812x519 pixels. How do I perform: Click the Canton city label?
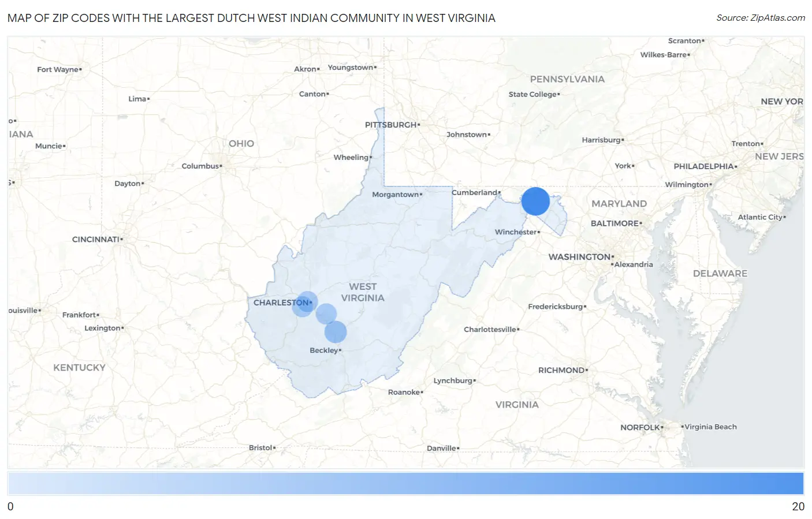312,94
